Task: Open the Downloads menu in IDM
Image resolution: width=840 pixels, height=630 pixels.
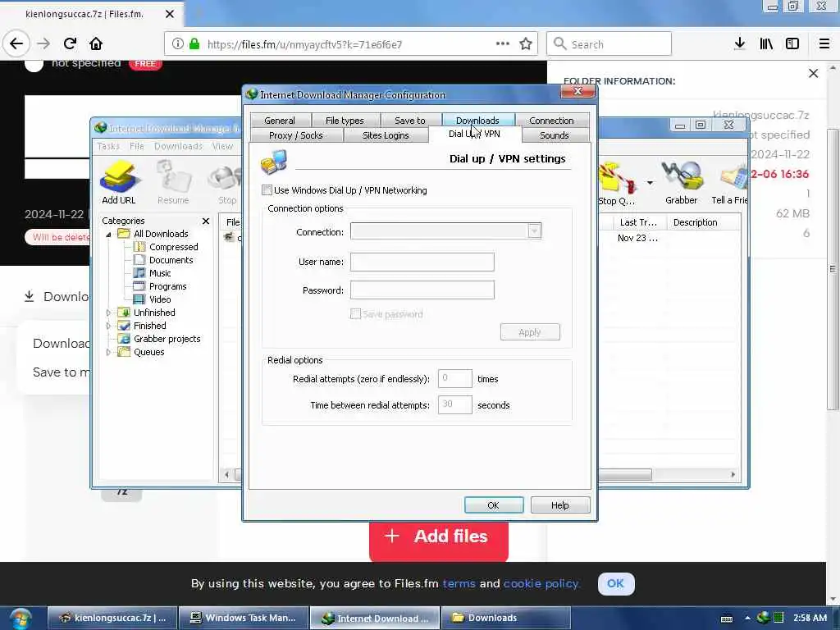Action: 178,146
